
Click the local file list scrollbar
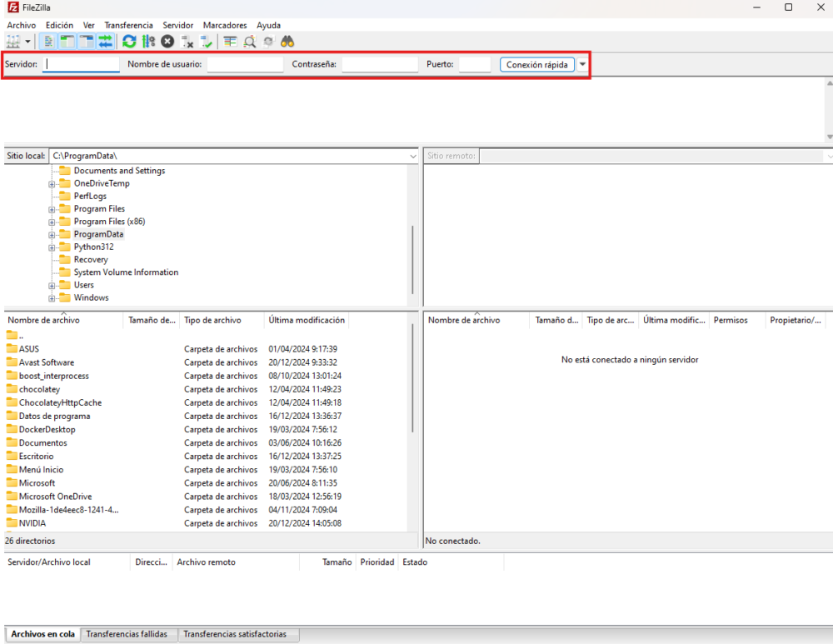[412, 378]
